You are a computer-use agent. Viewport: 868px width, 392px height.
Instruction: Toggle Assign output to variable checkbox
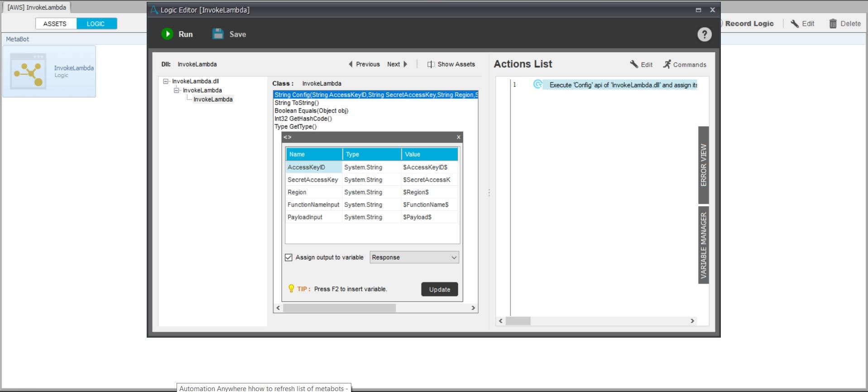tap(288, 257)
